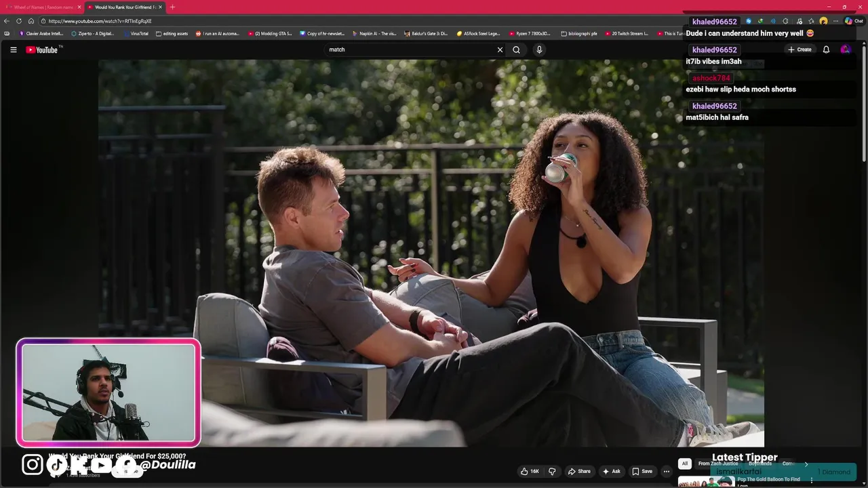Select the Boyfriends filter chip
The width and height of the screenshot is (868, 488).
pos(760,464)
